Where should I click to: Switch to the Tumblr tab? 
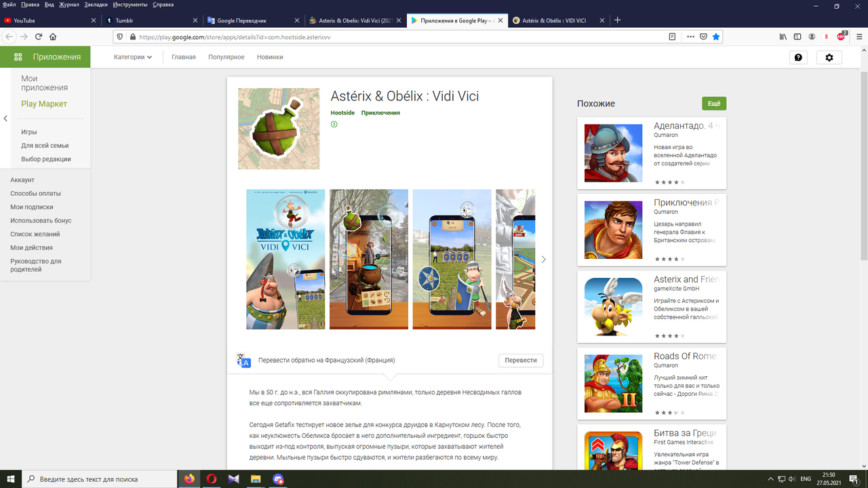point(151,20)
